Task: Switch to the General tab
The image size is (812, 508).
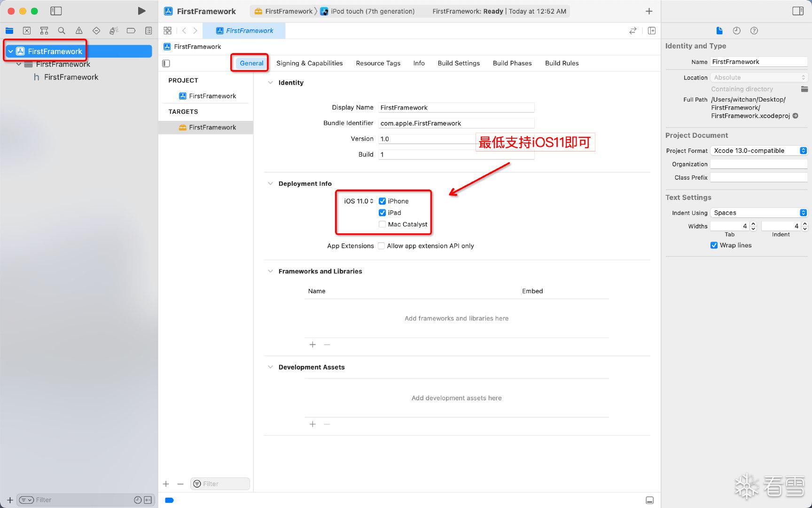Action: click(x=251, y=63)
